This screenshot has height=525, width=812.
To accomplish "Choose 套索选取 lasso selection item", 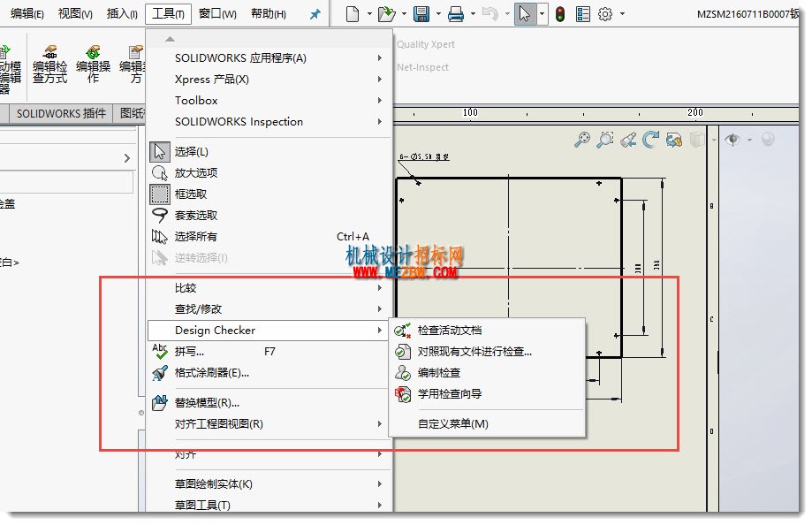I will coord(269,215).
